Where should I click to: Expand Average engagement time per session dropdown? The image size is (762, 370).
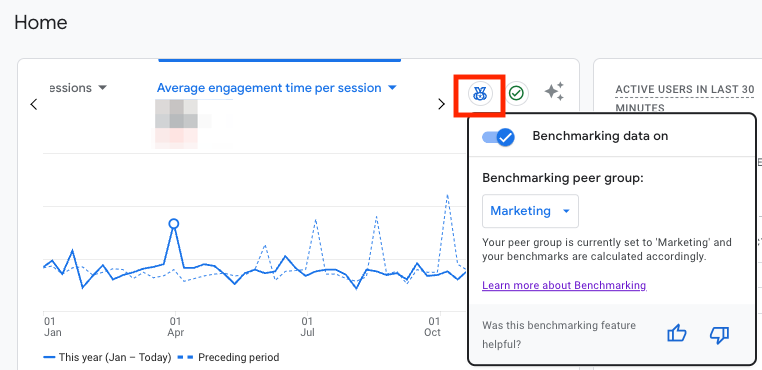pyautogui.click(x=393, y=88)
